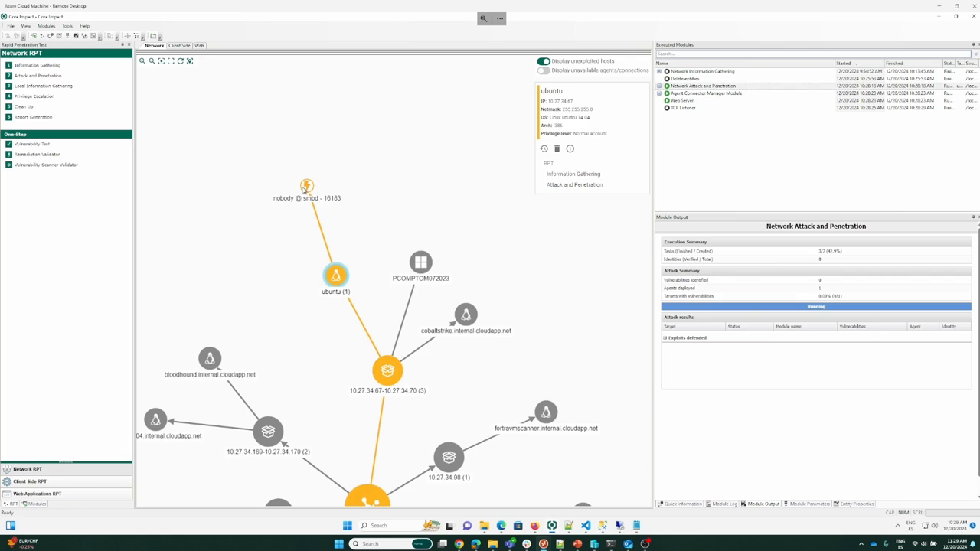
Task: Click the Executed Modules search field
Action: coord(813,54)
